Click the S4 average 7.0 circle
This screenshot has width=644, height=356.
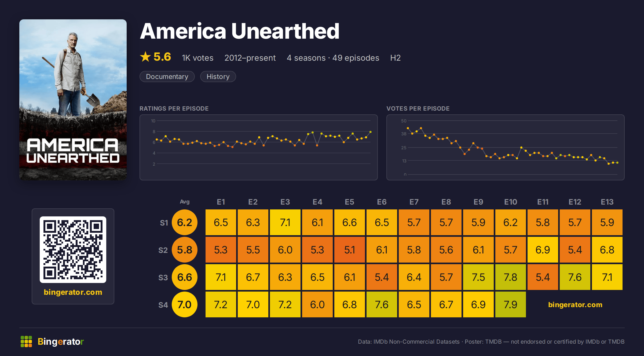tap(185, 304)
